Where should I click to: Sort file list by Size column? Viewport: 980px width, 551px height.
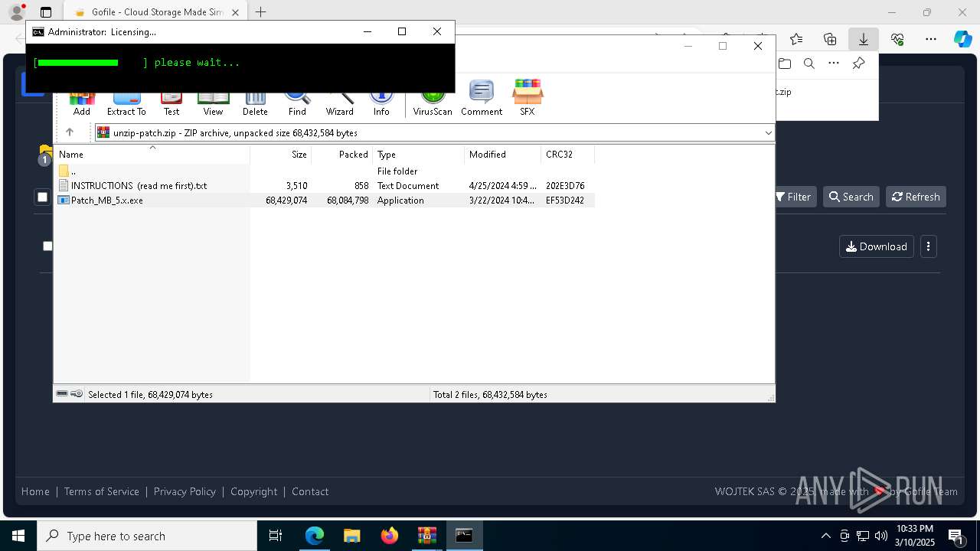click(281, 155)
